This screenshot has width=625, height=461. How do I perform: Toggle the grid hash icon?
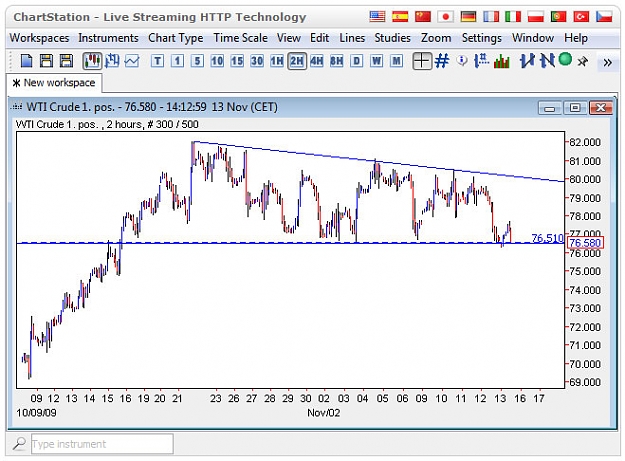point(442,61)
